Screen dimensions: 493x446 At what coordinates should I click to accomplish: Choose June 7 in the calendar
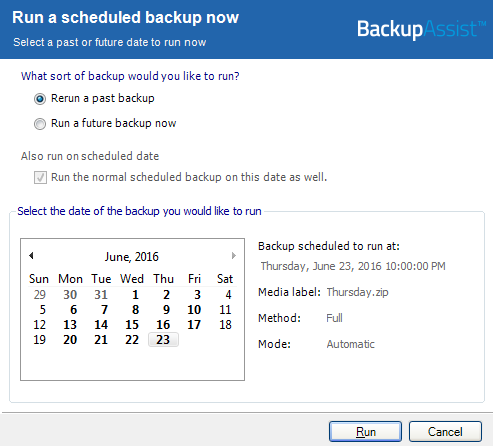[x=104, y=310]
